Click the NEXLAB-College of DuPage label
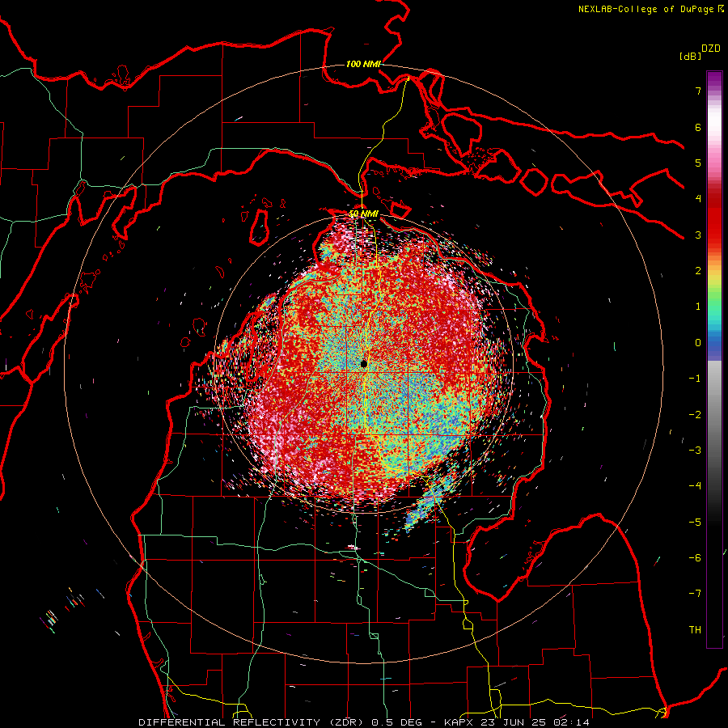The image size is (728, 728). point(647,9)
